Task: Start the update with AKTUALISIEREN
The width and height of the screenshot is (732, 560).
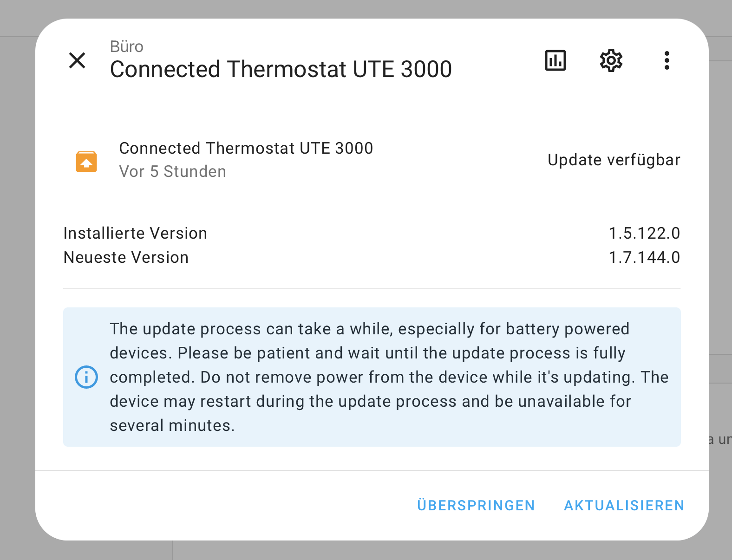Action: click(x=624, y=505)
